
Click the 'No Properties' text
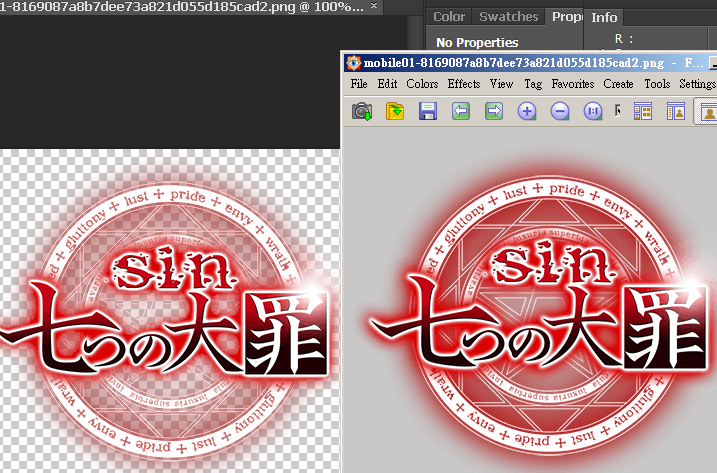[477, 43]
